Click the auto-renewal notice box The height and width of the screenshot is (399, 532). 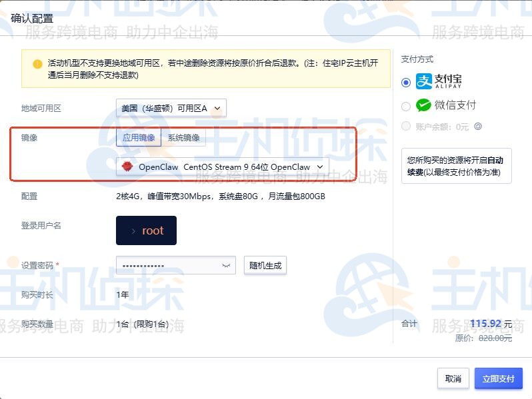pyautogui.click(x=457, y=166)
